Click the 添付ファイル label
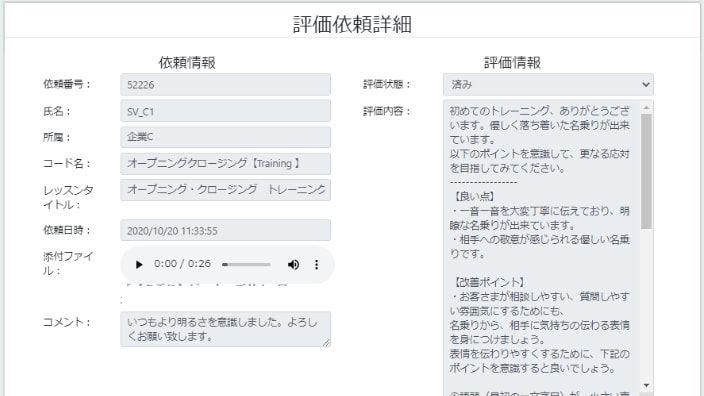Viewport: 704px width, 396px height. pyautogui.click(x=68, y=264)
